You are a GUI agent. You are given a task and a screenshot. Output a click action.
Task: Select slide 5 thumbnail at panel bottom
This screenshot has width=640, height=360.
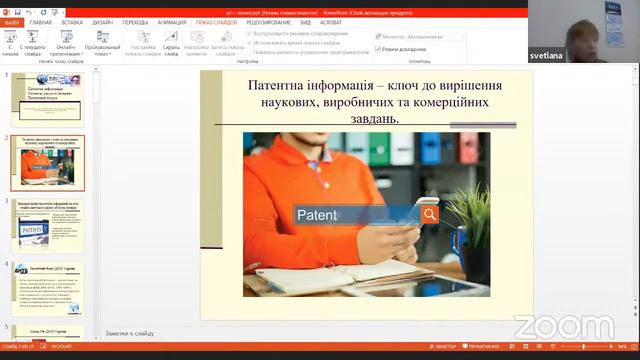(x=48, y=333)
